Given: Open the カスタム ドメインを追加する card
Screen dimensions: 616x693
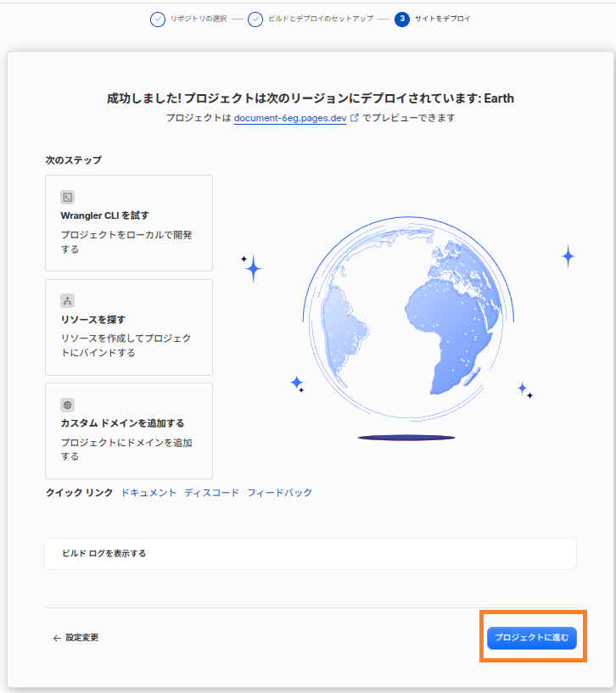Looking at the screenshot, I should click(129, 431).
